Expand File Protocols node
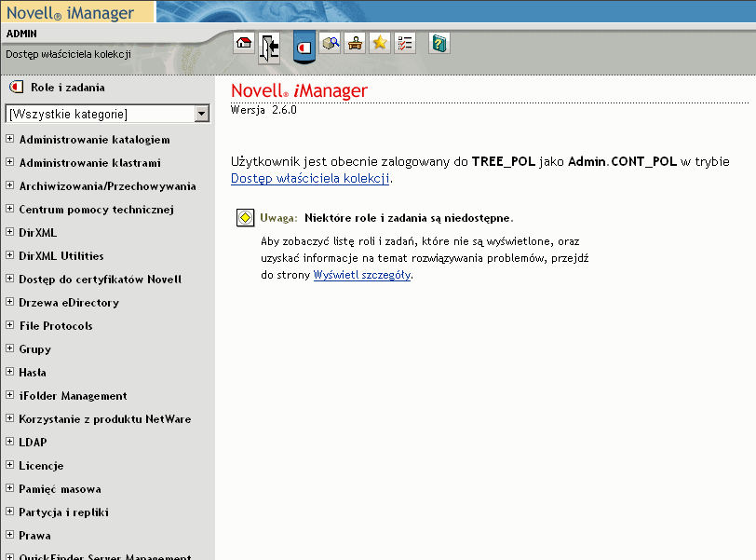 [9, 325]
